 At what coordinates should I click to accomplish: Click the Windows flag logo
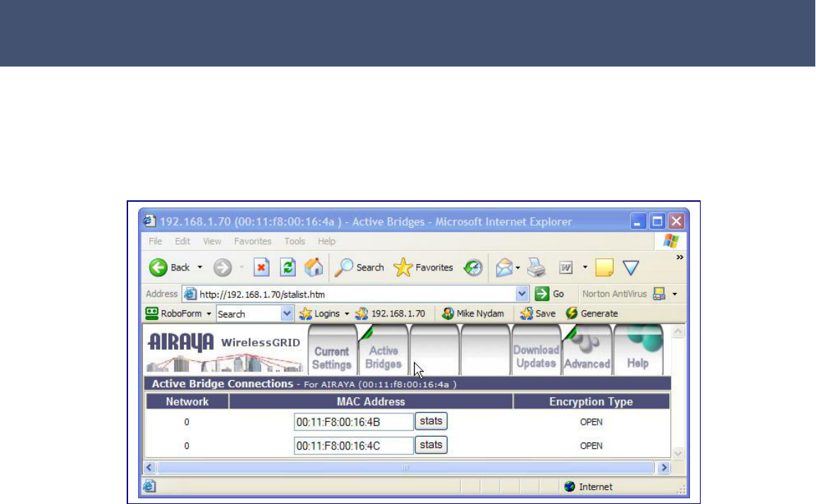(x=671, y=241)
